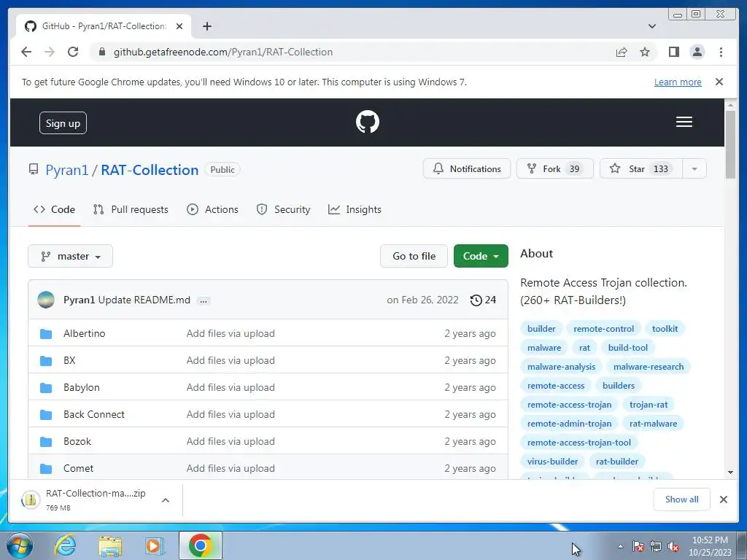
Task: Click the Sign up button
Action: 63,123
